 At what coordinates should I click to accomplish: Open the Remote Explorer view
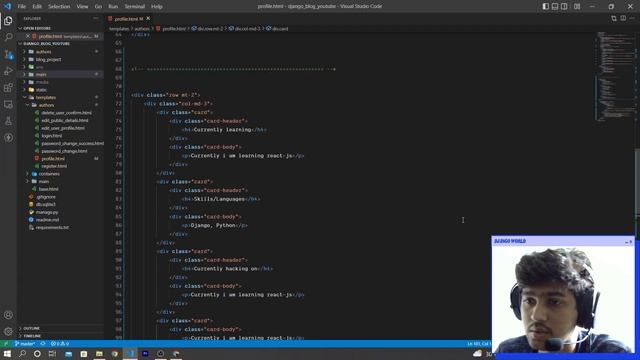[8, 104]
